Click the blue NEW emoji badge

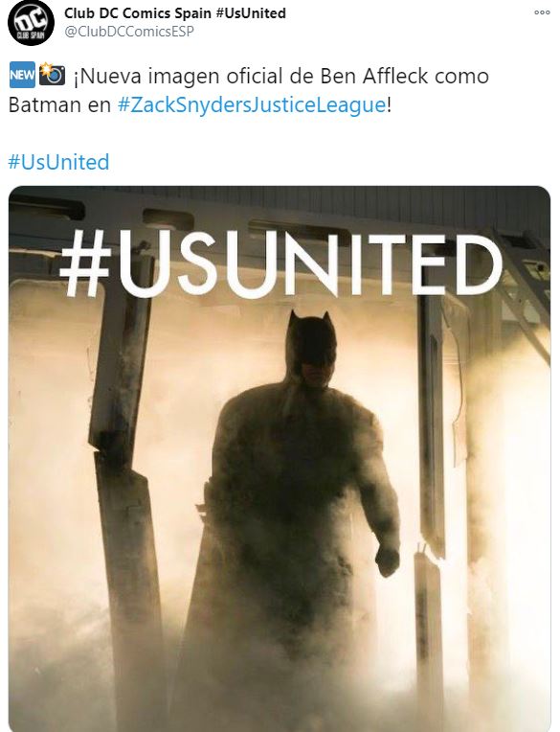click(x=22, y=75)
